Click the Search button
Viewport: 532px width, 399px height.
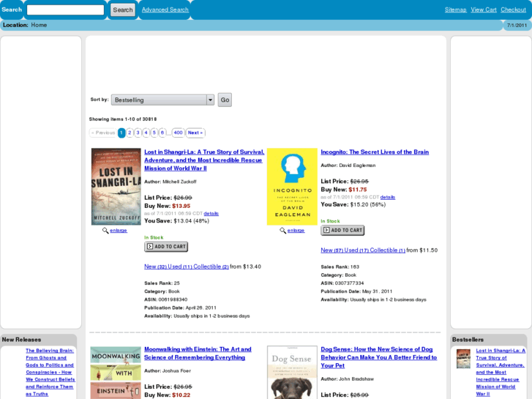click(x=123, y=10)
